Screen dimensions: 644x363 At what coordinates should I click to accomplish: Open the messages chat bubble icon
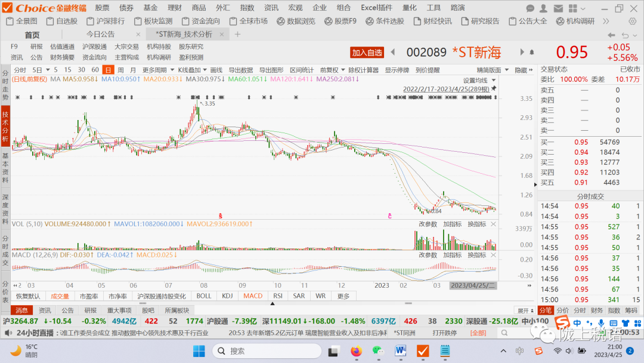pos(530,8)
